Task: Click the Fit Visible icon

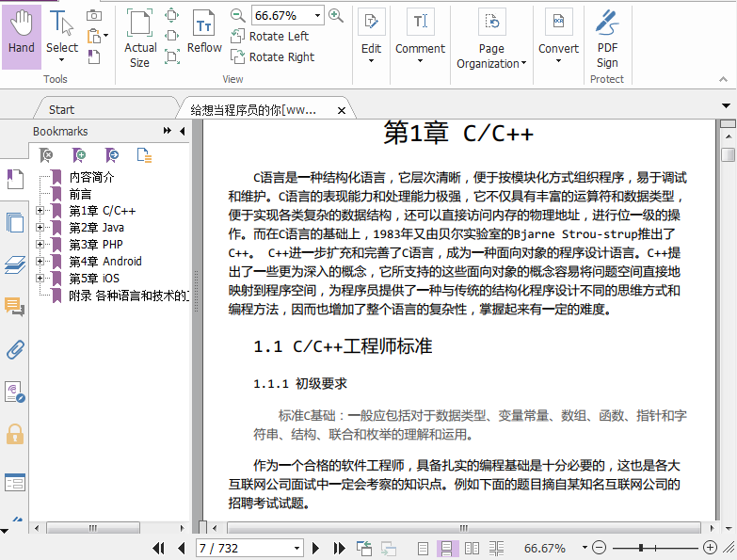Action: coord(171,56)
